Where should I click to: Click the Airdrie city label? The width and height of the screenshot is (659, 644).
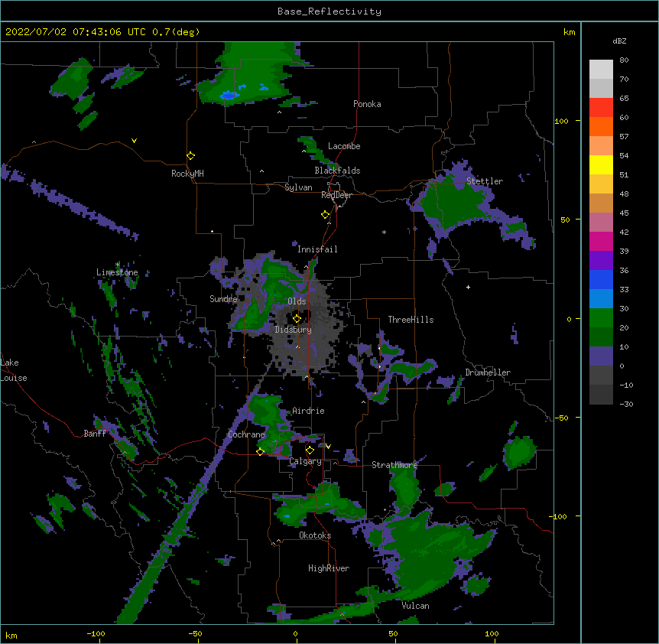point(308,411)
